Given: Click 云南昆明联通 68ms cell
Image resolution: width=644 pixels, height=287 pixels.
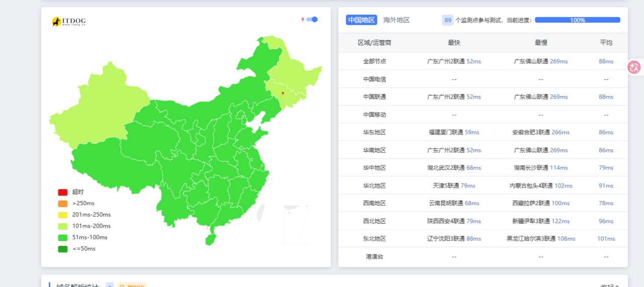Looking at the screenshot, I should pyautogui.click(x=454, y=203).
